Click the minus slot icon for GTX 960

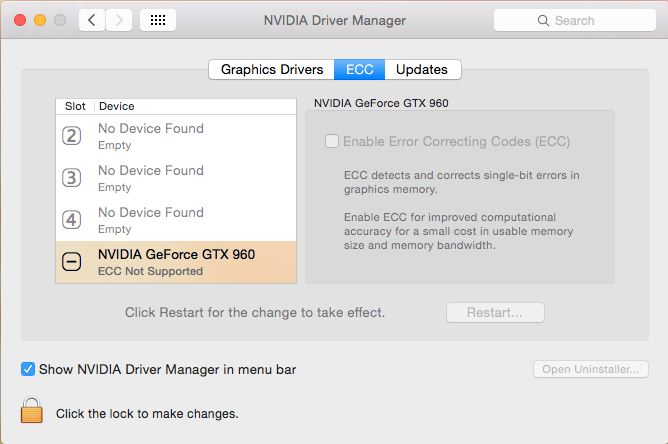pos(72,262)
